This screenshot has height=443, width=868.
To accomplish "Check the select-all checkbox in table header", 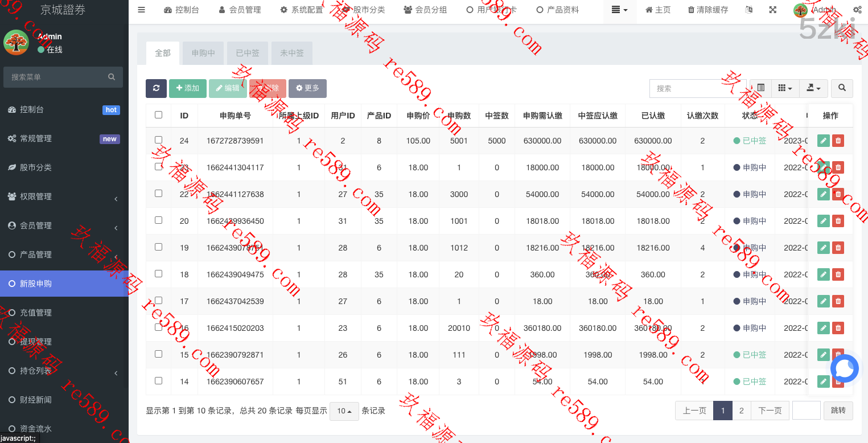I will (x=158, y=115).
